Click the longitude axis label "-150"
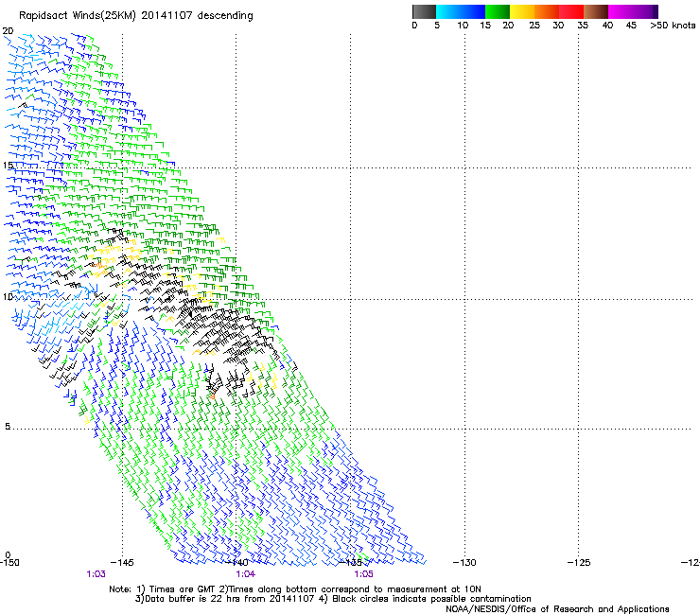 pos(9,563)
